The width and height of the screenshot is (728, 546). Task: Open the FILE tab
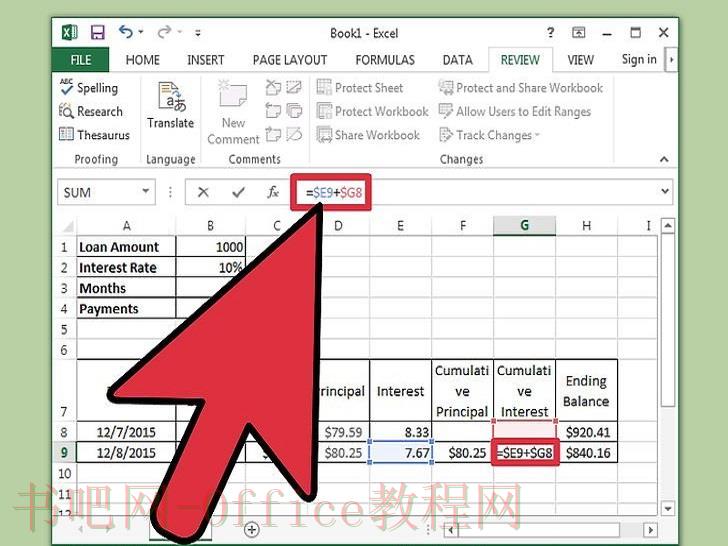point(80,60)
